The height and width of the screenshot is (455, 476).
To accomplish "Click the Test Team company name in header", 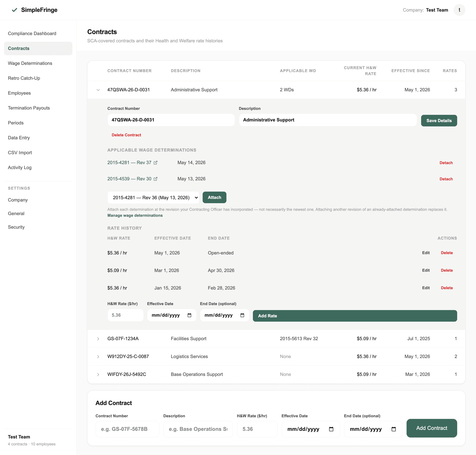I will coord(437,10).
